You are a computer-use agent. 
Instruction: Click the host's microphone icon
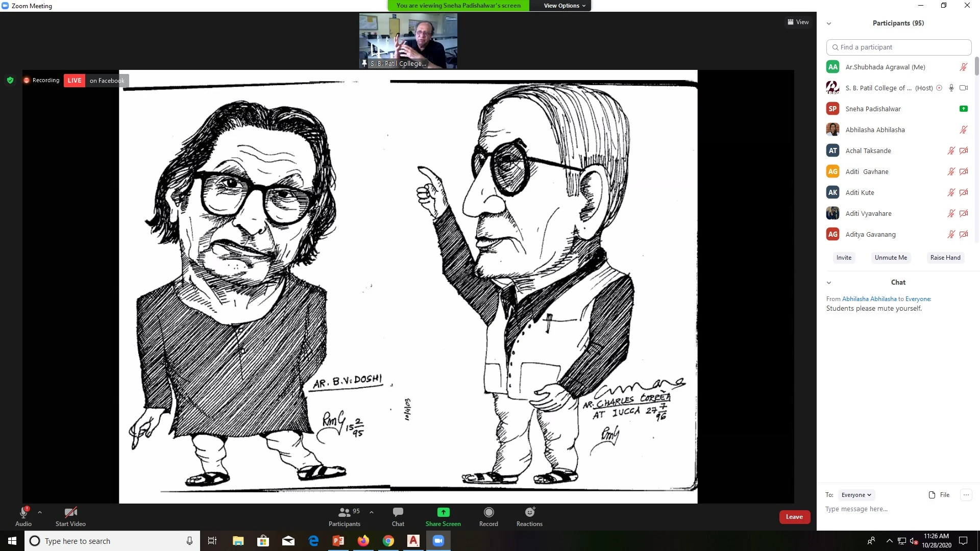pyautogui.click(x=951, y=88)
